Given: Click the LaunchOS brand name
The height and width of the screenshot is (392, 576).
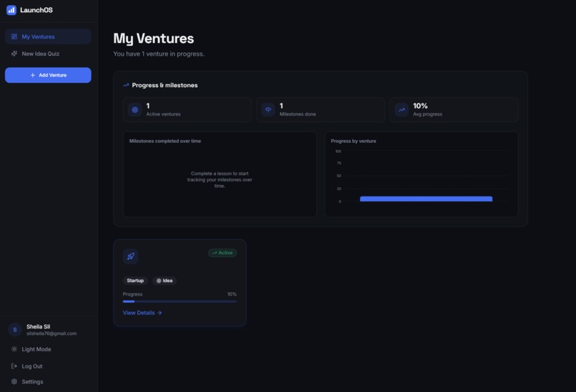Looking at the screenshot, I should pyautogui.click(x=36, y=10).
